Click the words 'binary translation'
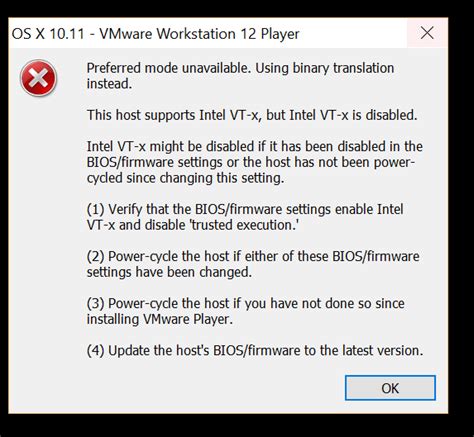This screenshot has height=437, width=474. coord(343,68)
